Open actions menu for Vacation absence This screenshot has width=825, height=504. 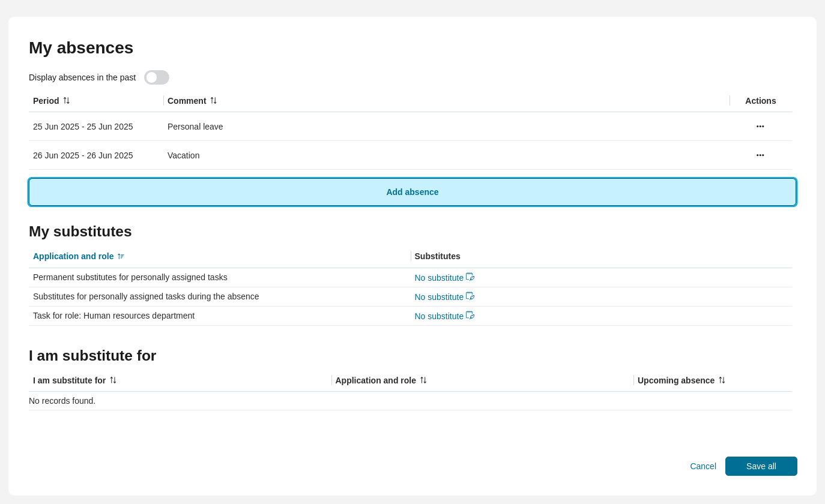[760, 155]
